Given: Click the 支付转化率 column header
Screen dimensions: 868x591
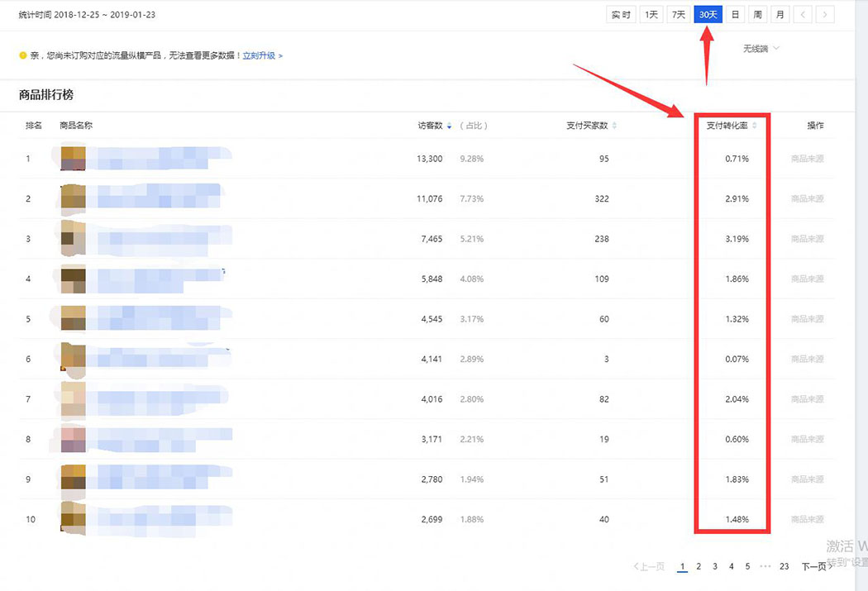Looking at the screenshot, I should [727, 126].
